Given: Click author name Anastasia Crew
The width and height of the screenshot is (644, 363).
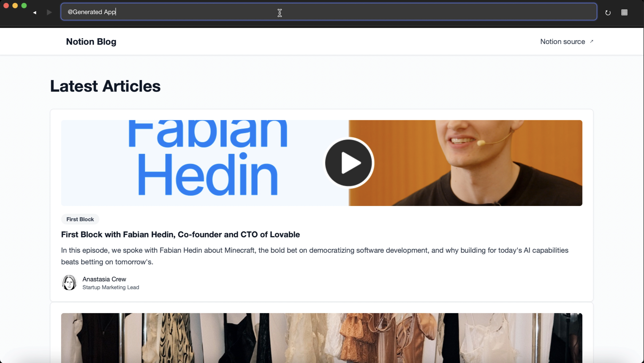Looking at the screenshot, I should [104, 279].
